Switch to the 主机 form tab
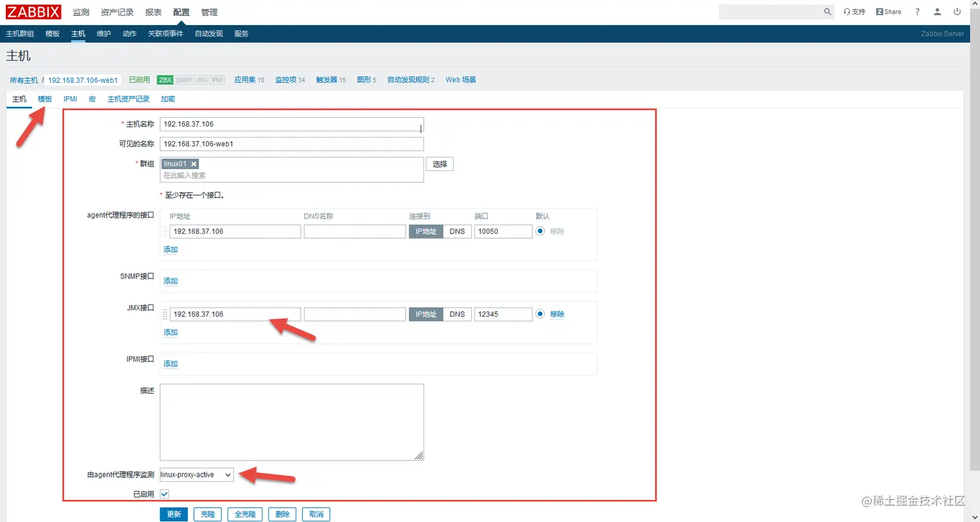Image resolution: width=980 pixels, height=522 pixels. [19, 99]
